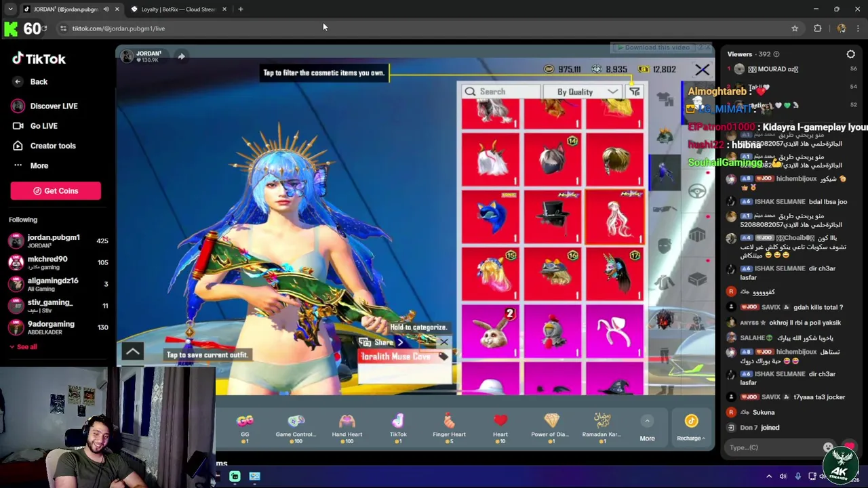Click the up arrow save outfit button
Viewport: 868px width, 488px height.
click(132, 351)
